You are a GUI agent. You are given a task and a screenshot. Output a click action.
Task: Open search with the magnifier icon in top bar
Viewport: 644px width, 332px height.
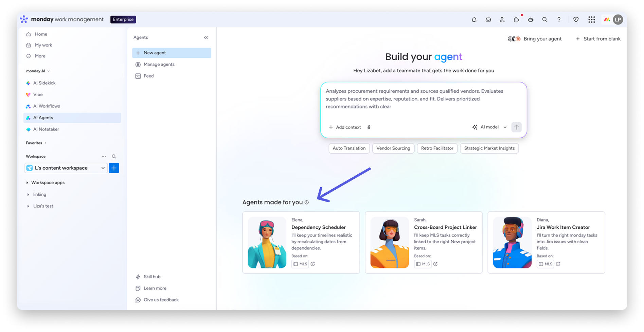click(545, 20)
